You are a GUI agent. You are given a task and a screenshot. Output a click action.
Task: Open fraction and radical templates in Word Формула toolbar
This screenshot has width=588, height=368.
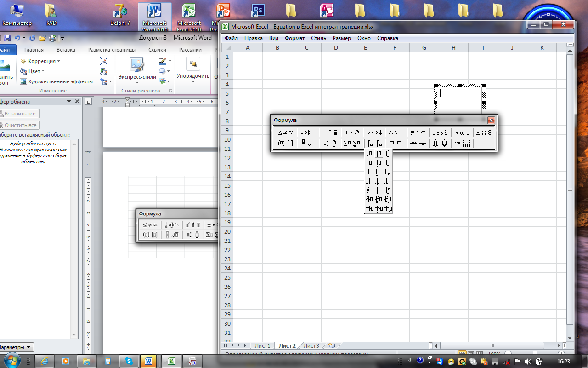pos(173,235)
